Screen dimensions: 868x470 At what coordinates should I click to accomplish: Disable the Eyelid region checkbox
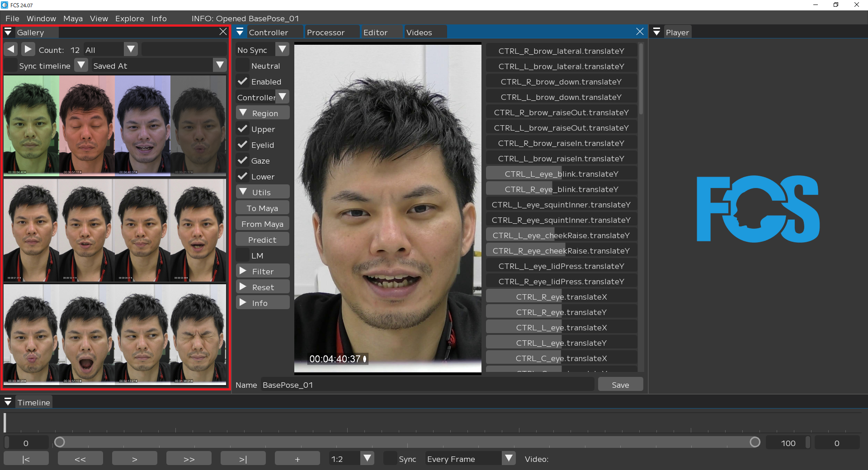pos(243,145)
